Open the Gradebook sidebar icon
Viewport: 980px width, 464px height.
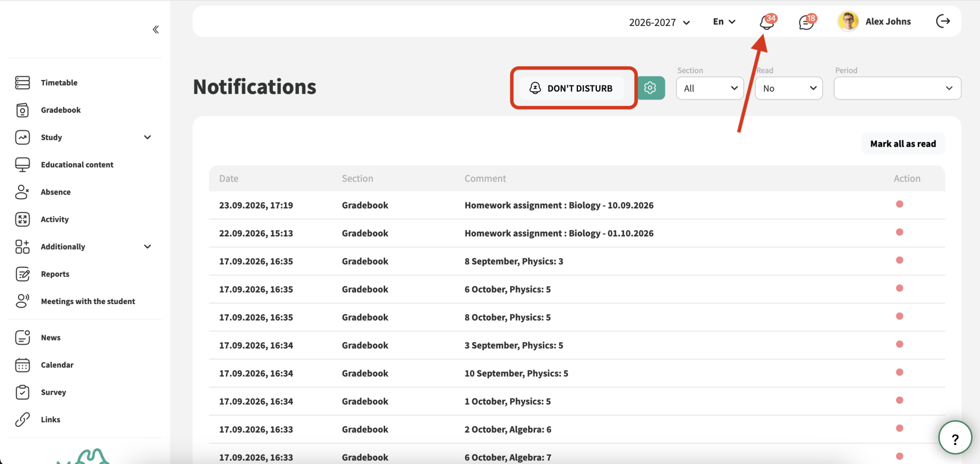pos(23,110)
